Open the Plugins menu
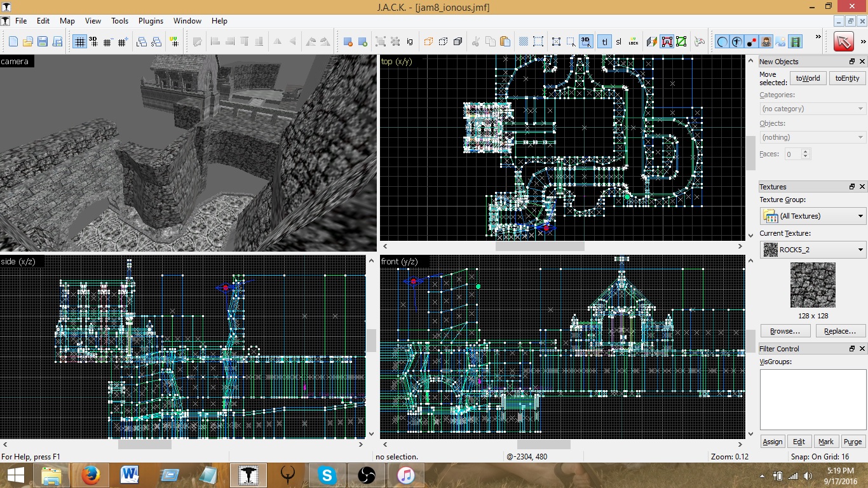Screen dimensions: 868x488 coord(151,21)
